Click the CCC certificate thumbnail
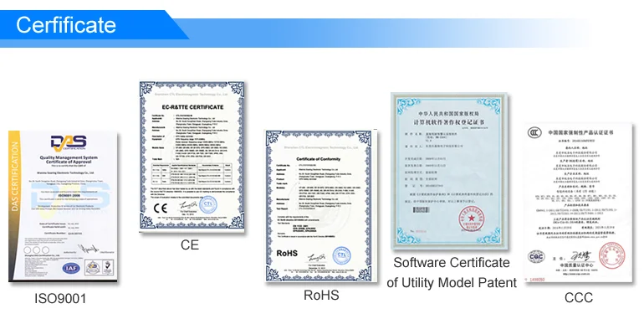This screenshot has height=319, width=644. point(578,203)
